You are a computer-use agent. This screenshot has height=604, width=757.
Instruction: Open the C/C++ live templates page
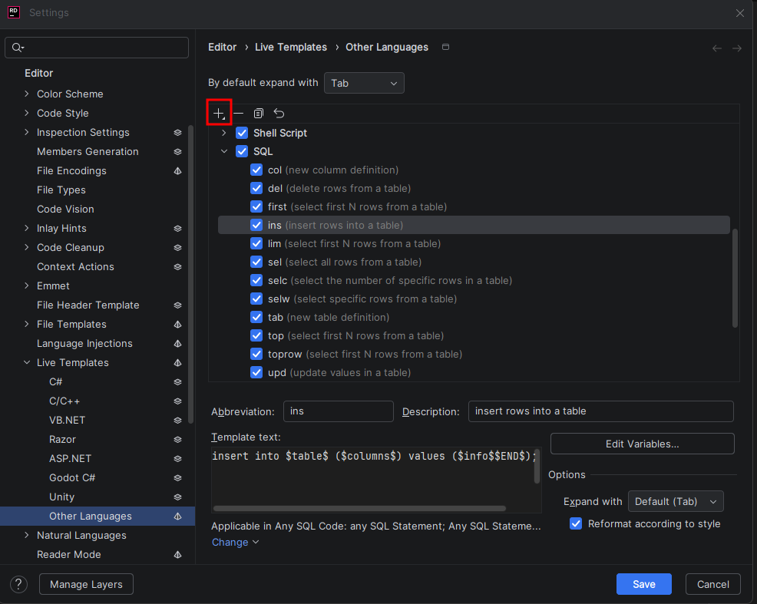click(64, 401)
